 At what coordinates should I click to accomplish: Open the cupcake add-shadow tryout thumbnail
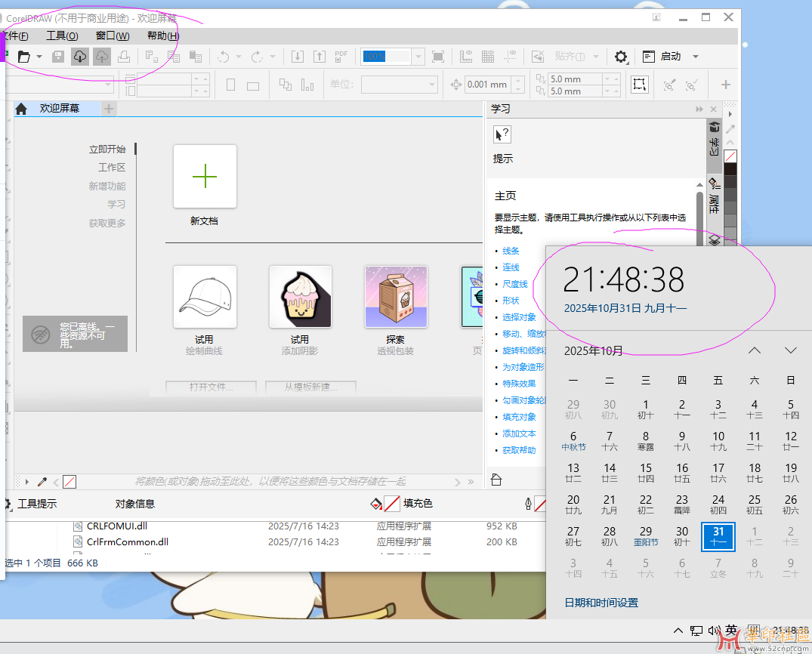click(x=301, y=297)
